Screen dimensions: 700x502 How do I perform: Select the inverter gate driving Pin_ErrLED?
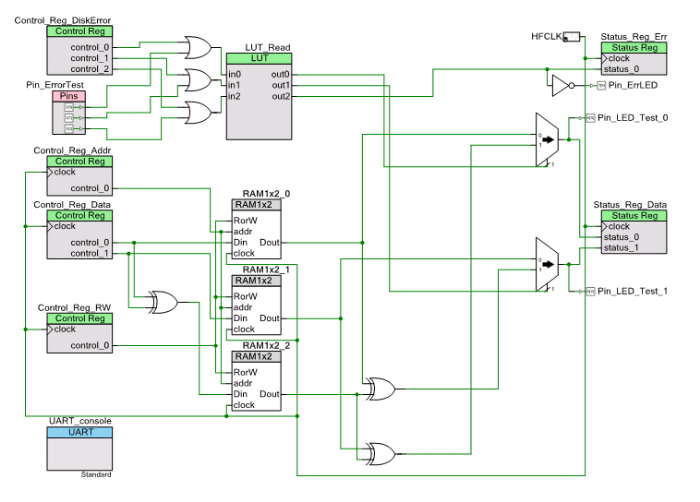560,86
